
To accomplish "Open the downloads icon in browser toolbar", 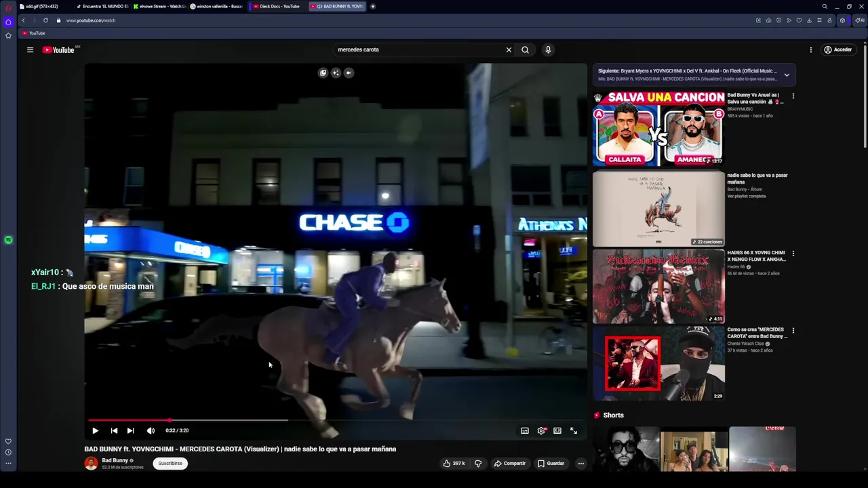I will tap(809, 20).
